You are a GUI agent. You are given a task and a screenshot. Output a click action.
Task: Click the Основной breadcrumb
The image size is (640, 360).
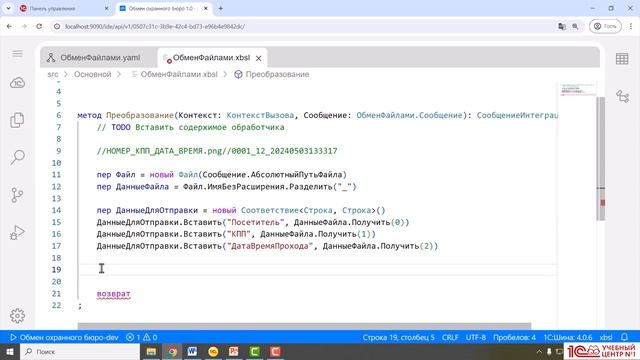[93, 74]
